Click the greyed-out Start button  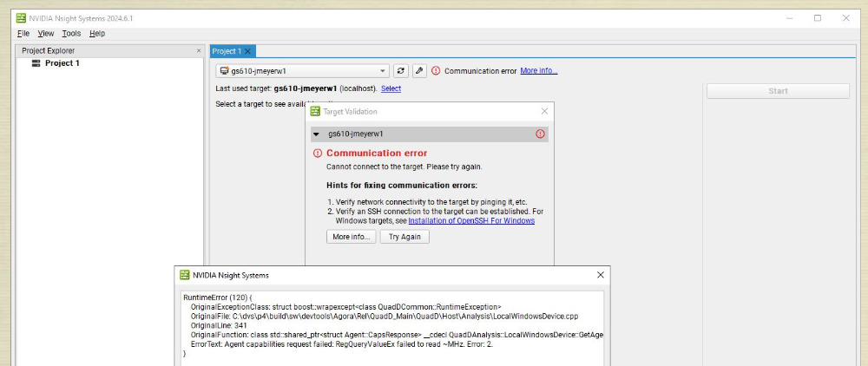(778, 91)
